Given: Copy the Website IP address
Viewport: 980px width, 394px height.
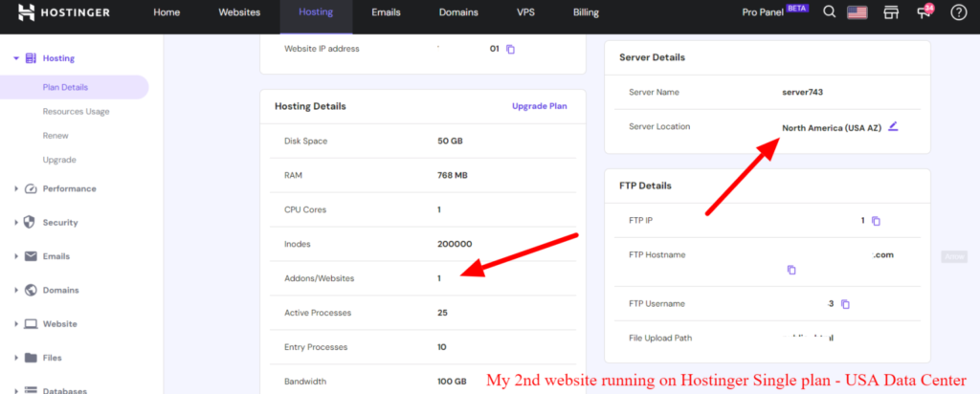Looking at the screenshot, I should pos(510,50).
